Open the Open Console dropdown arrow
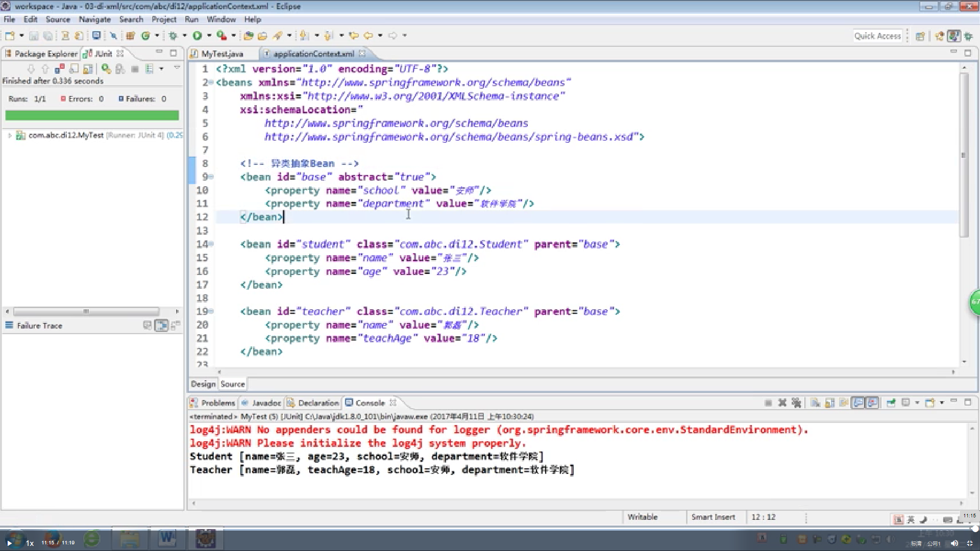 [942, 403]
